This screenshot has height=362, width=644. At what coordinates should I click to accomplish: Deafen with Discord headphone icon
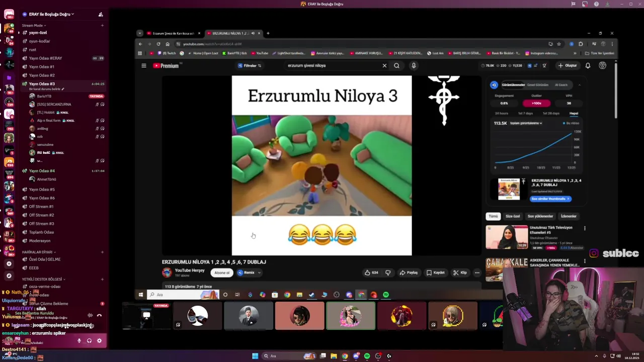point(89,340)
